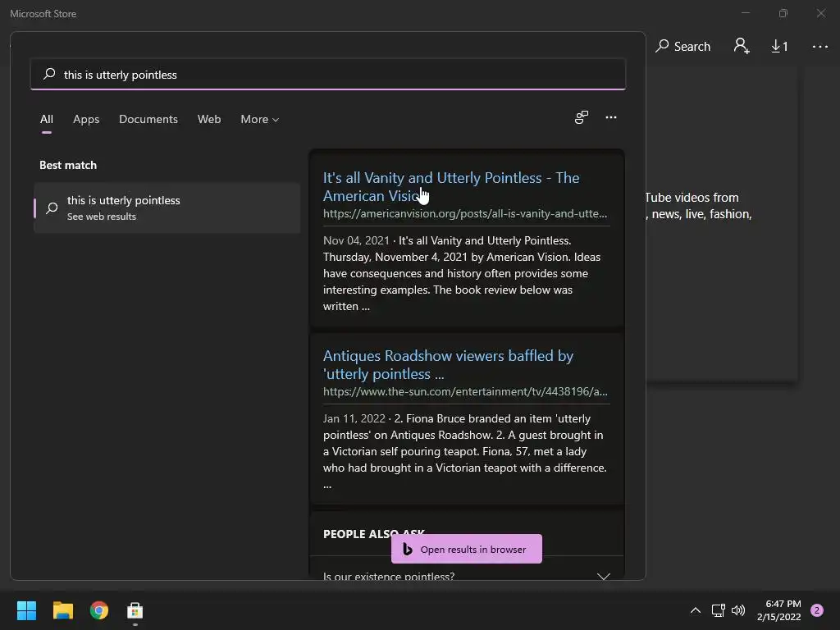The image size is (840, 630).
Task: Open the search panel three-dots options
Action: tap(610, 117)
